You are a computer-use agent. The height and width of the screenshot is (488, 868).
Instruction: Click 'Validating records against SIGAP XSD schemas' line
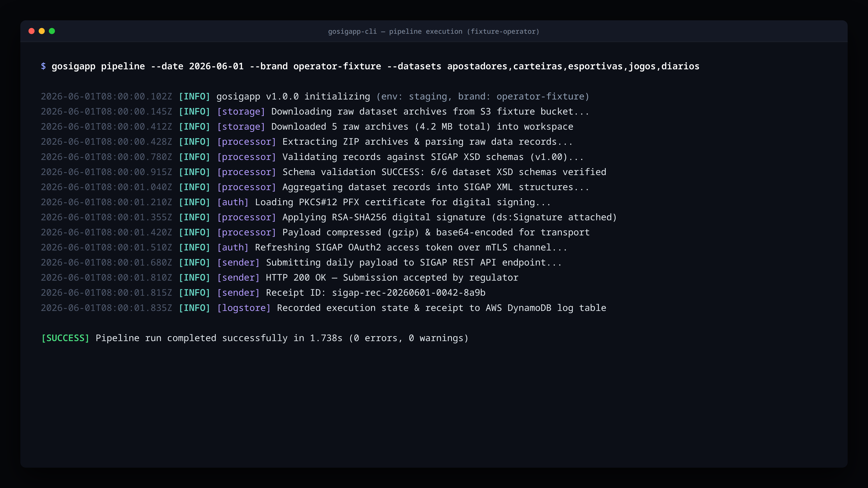(x=433, y=157)
